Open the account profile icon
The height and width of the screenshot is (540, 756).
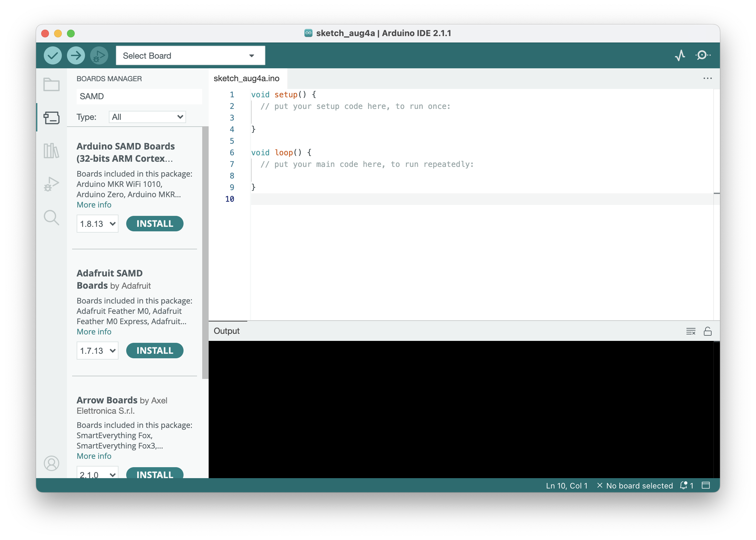click(52, 463)
